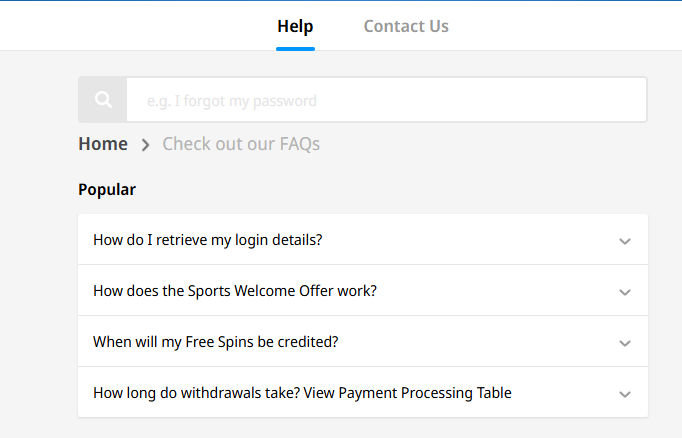Expand the withdrawals question chevron
682x438 pixels.
[x=625, y=394]
